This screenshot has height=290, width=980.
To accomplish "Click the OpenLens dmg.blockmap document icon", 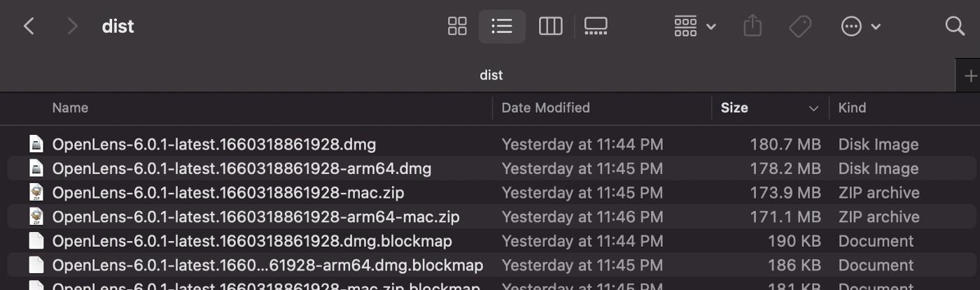I will 36,241.
